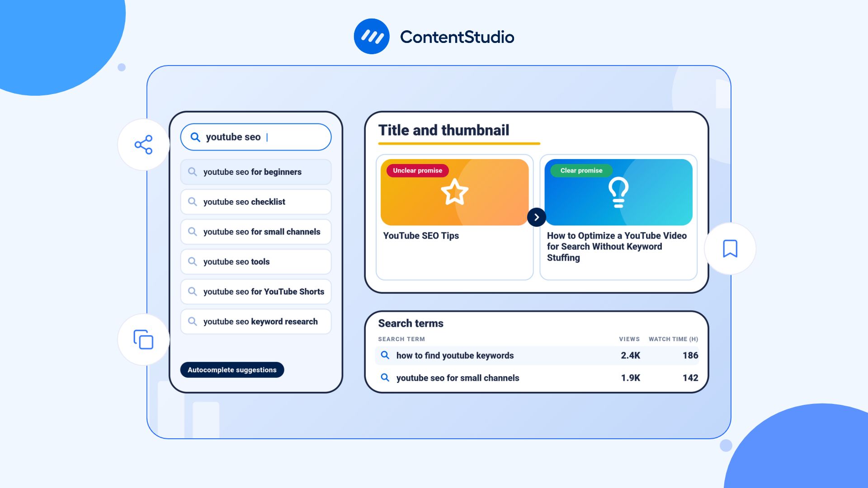This screenshot has height=488, width=868.
Task: Click the 'Title and thumbnail' heading
Action: tap(443, 130)
